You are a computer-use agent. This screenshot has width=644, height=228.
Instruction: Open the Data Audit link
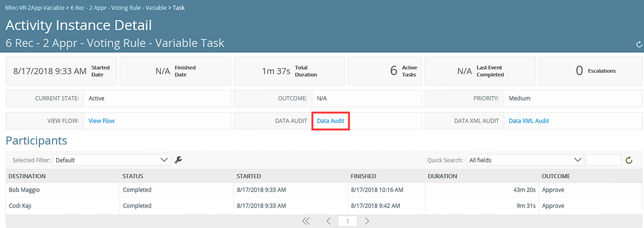point(331,121)
